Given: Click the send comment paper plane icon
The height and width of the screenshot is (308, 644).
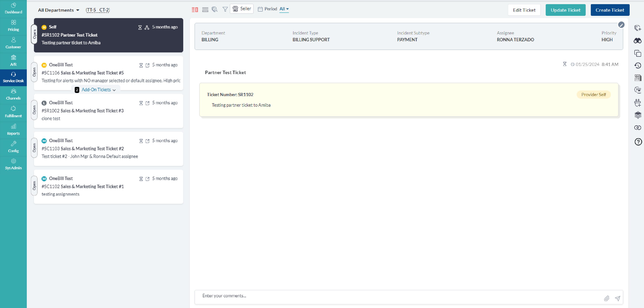Looking at the screenshot, I should pyautogui.click(x=618, y=298).
